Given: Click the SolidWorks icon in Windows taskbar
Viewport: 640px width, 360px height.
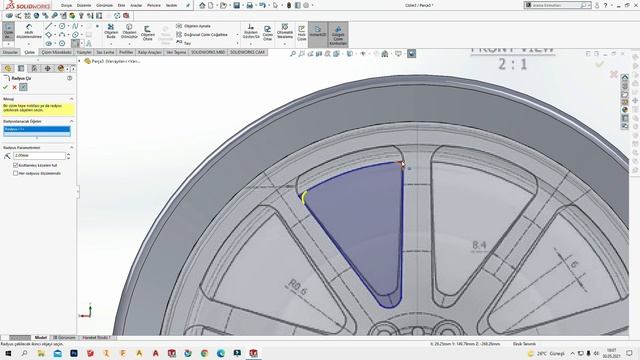Looking at the screenshot, I should (253, 353).
